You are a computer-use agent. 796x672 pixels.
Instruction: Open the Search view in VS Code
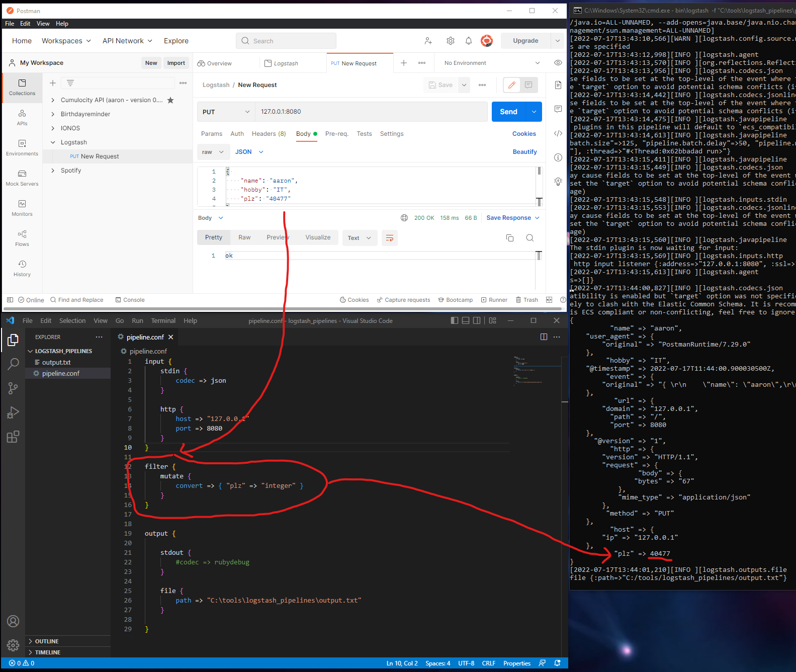(13, 364)
